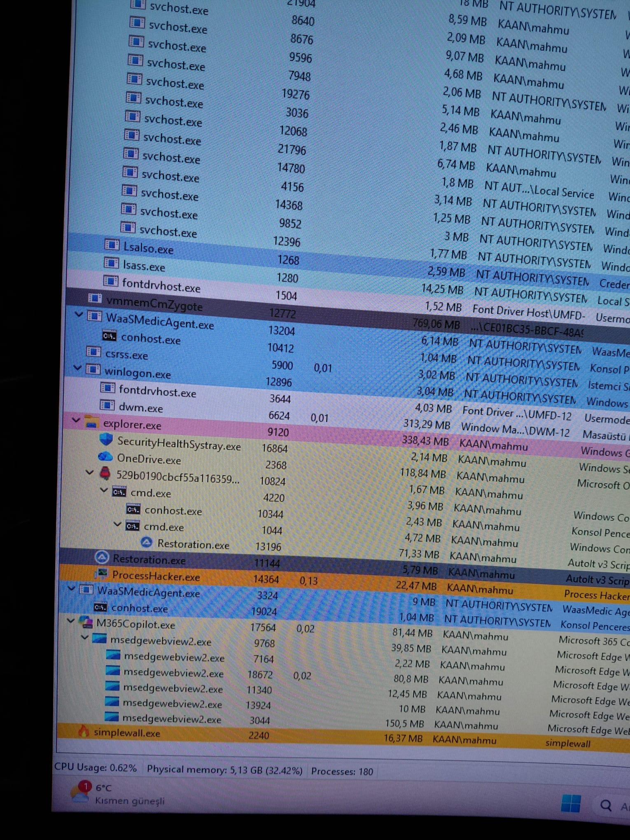The image size is (630, 840).
Task: Click the winlogon.exe process icon
Action: tap(93, 369)
